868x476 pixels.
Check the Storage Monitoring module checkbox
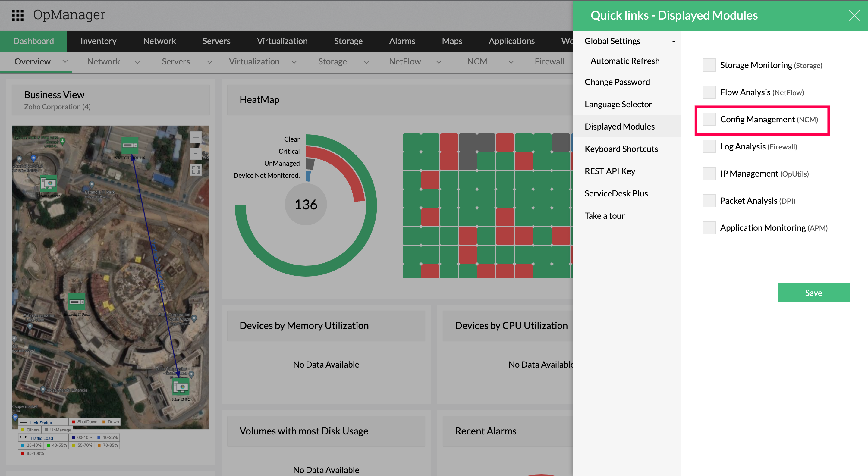[709, 65]
